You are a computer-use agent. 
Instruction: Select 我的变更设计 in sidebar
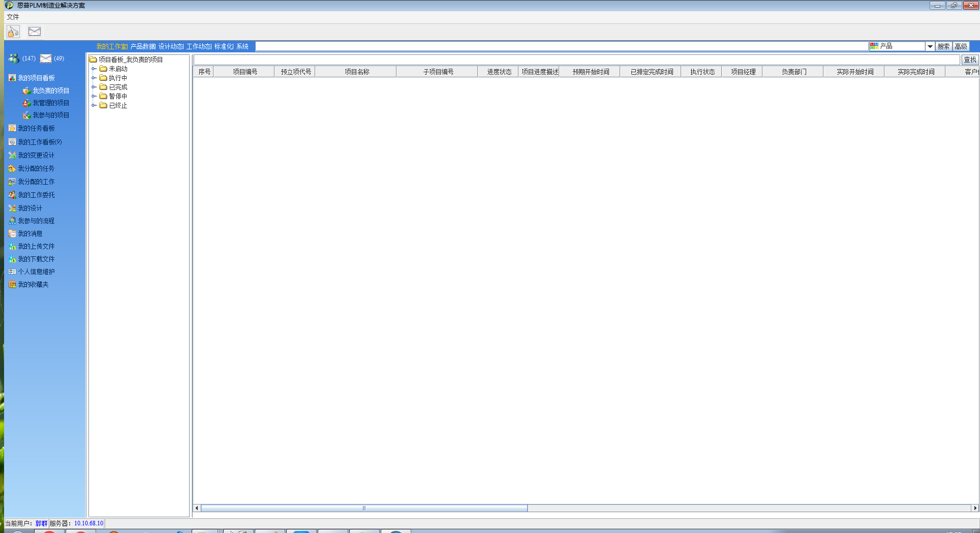[x=36, y=155]
